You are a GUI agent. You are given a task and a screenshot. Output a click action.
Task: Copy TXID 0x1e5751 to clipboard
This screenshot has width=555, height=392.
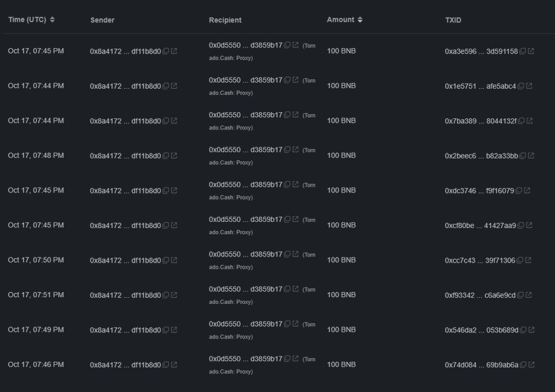[x=521, y=86]
